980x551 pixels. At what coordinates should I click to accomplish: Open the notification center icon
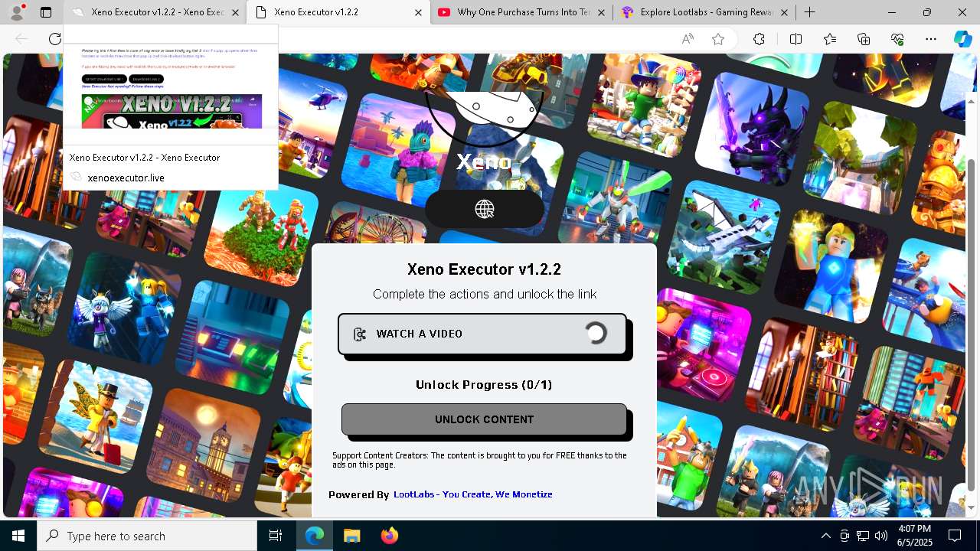click(955, 536)
